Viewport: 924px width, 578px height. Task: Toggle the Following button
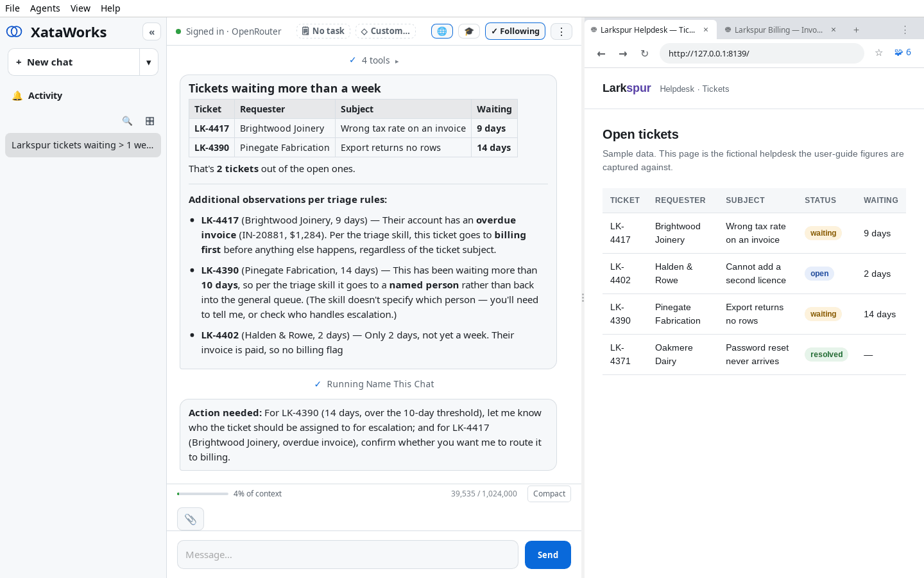click(515, 31)
